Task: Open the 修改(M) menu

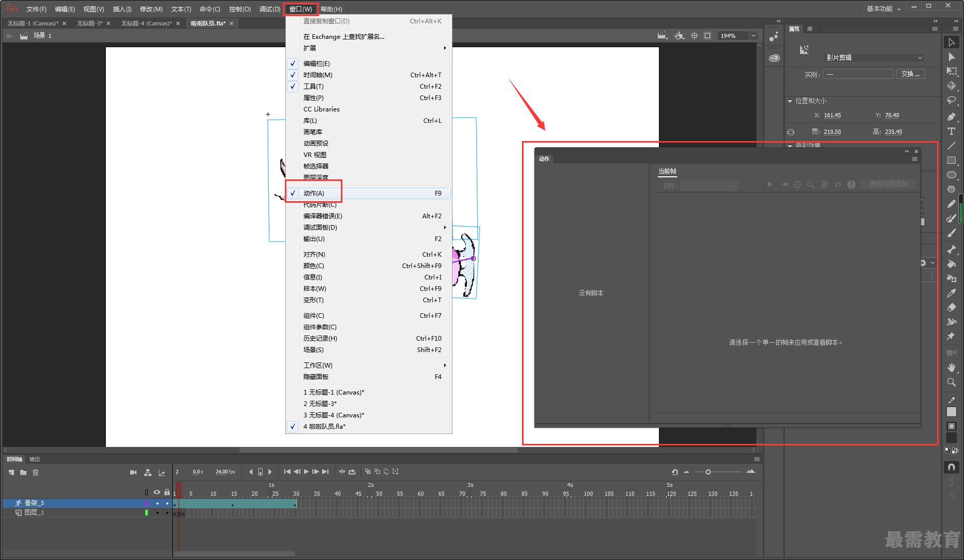Action: point(152,9)
